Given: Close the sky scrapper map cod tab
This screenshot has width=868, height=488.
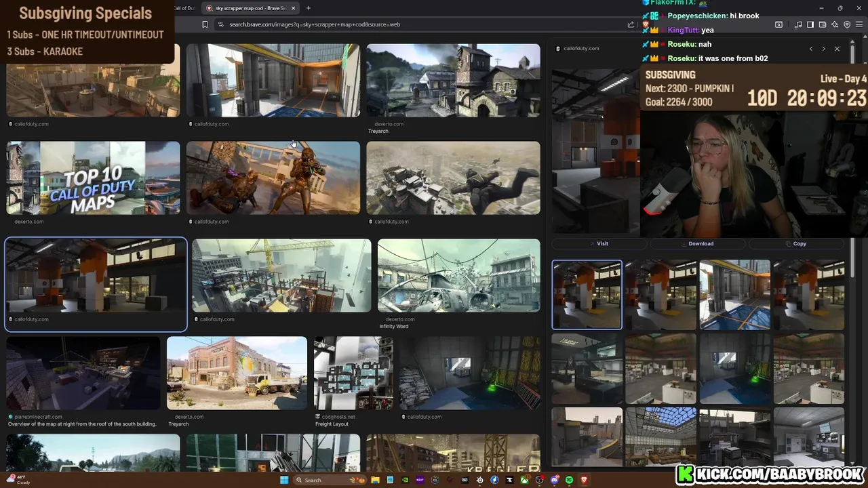Looking at the screenshot, I should [x=293, y=8].
